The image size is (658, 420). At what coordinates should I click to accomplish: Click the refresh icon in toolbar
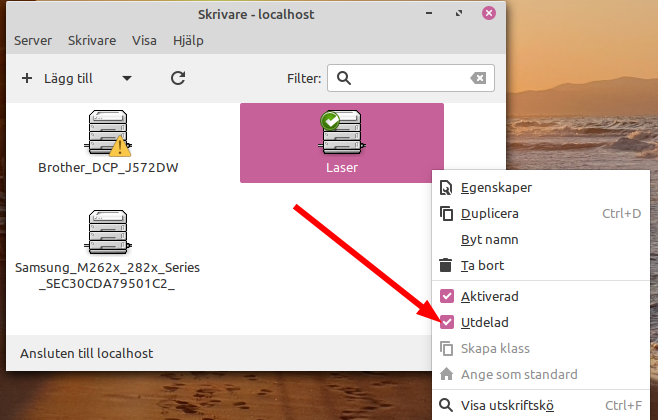[x=178, y=78]
